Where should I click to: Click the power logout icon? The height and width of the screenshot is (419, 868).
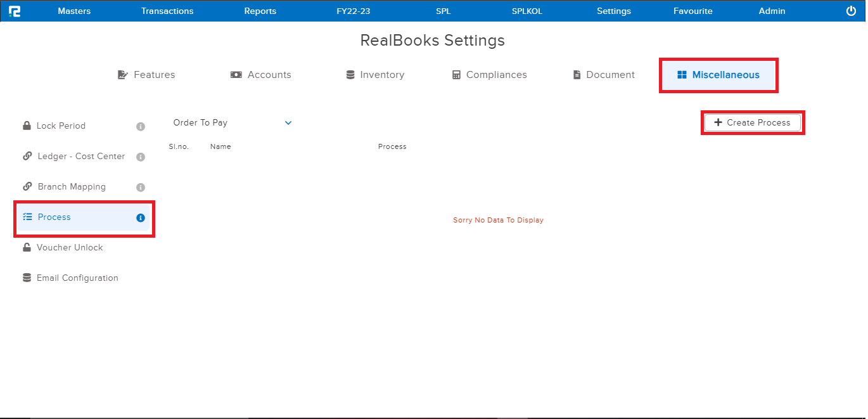pos(851,11)
